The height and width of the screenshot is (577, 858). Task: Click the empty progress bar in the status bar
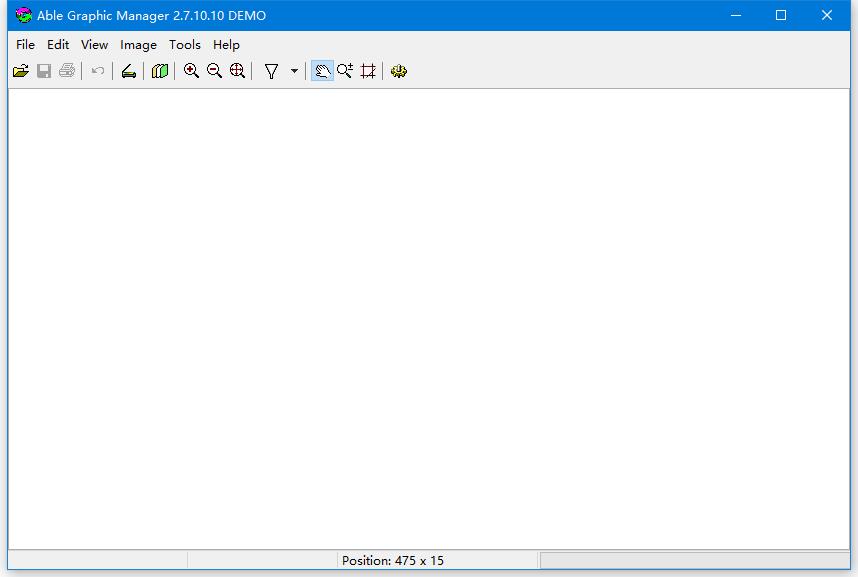[x=694, y=561]
